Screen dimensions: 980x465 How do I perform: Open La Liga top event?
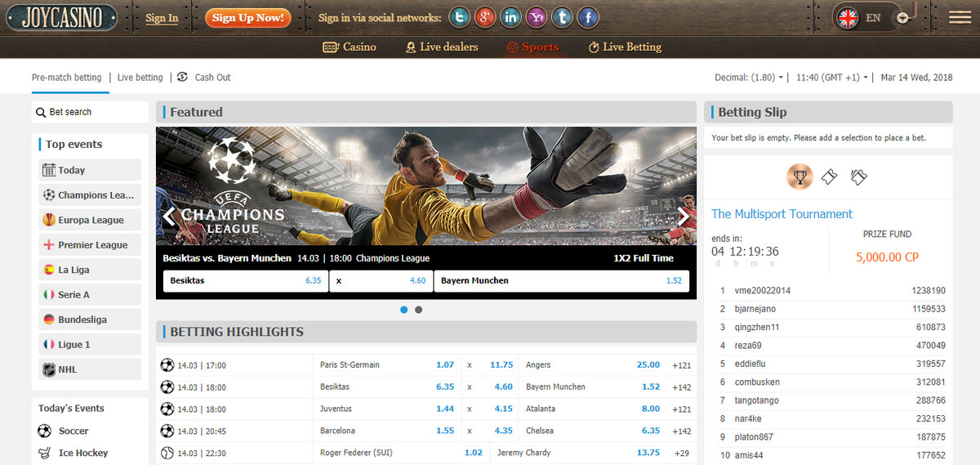pyautogui.click(x=90, y=270)
